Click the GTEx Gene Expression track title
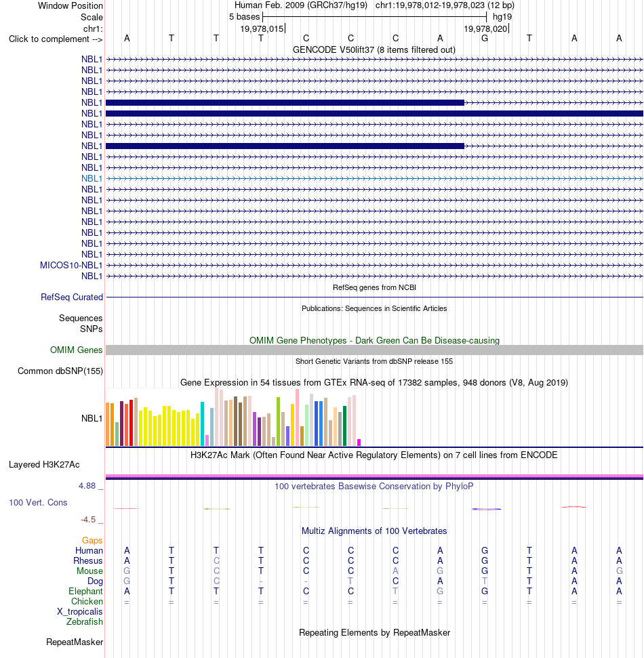This screenshot has height=658, width=644. [374, 383]
